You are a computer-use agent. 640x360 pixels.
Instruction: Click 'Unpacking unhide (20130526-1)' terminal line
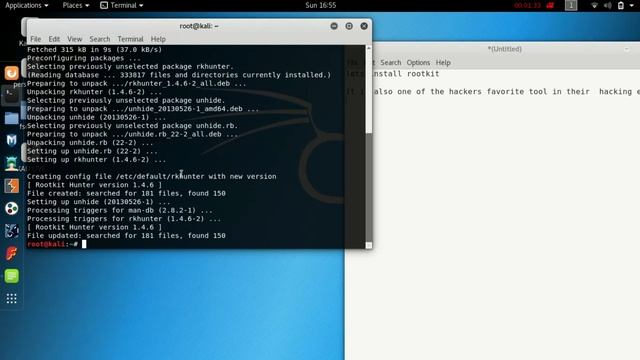(96, 118)
